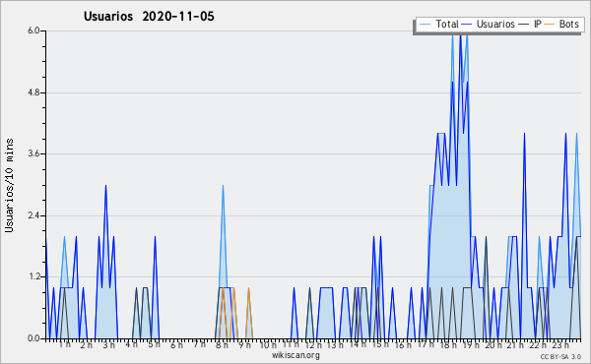Click the Usuarios peak of 3 near 3 h
This screenshot has height=364, width=591.
click(x=106, y=186)
